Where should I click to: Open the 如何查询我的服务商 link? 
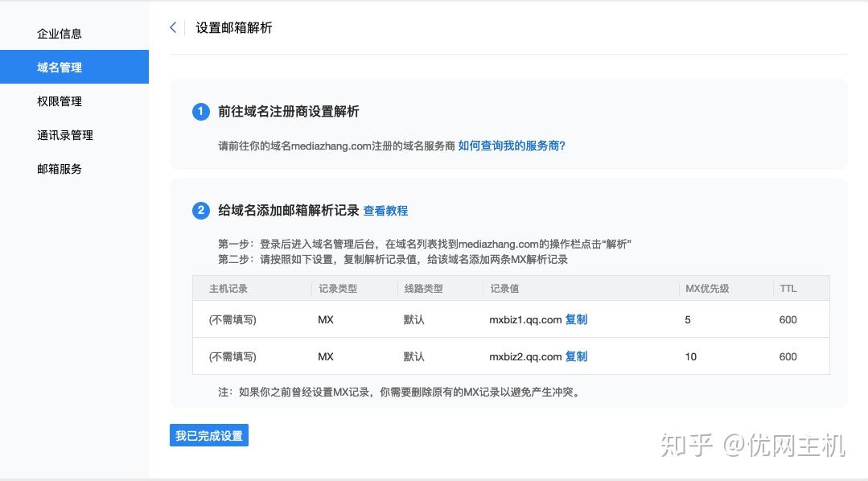(x=510, y=146)
